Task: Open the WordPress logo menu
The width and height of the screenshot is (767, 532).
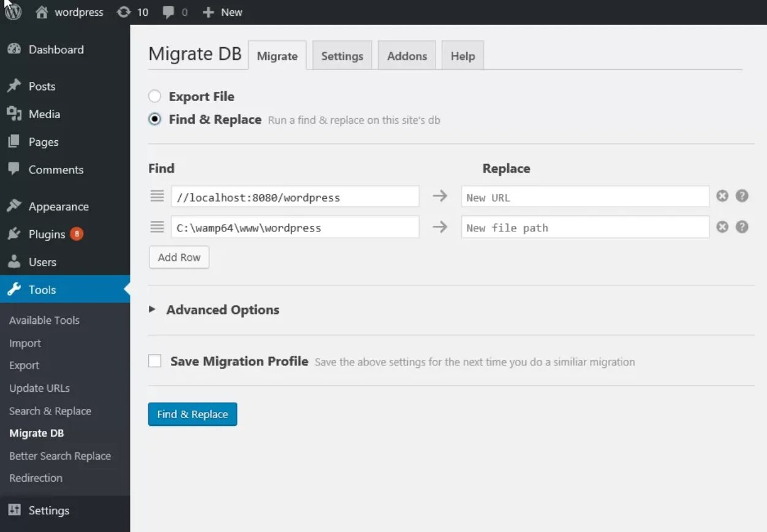Action: pos(13,12)
